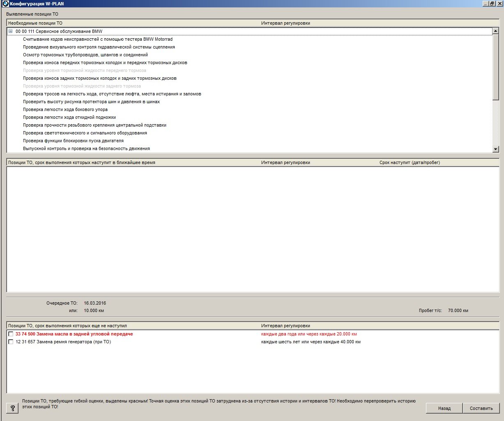Restore the window using title bar button

(x=492, y=3)
